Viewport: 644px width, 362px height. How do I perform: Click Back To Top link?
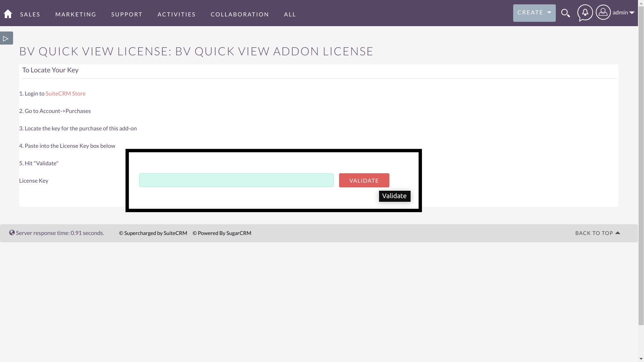[597, 233]
